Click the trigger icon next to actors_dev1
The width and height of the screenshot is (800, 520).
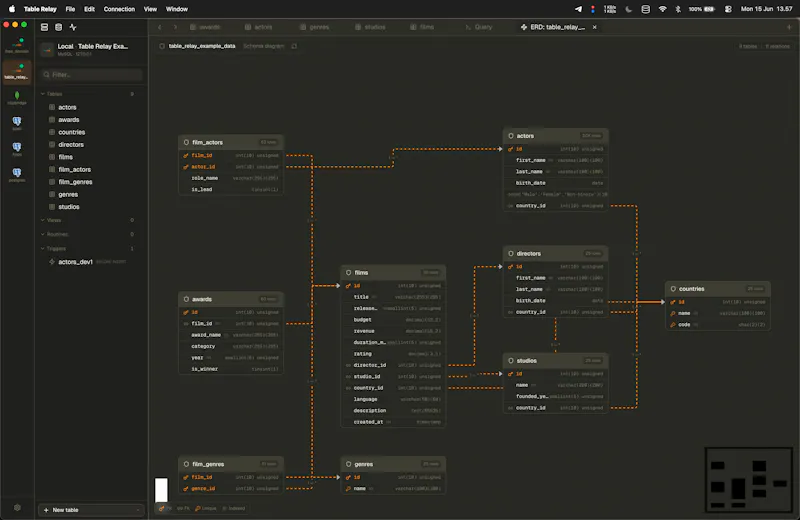click(52, 262)
